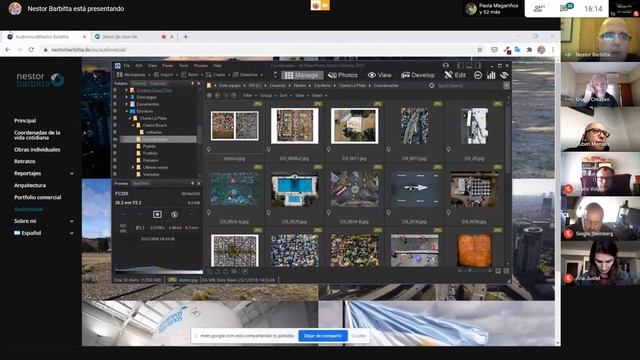Image resolution: width=640 pixels, height=360 pixels.
Task: Open ACDSee View mode
Action: pyautogui.click(x=380, y=75)
